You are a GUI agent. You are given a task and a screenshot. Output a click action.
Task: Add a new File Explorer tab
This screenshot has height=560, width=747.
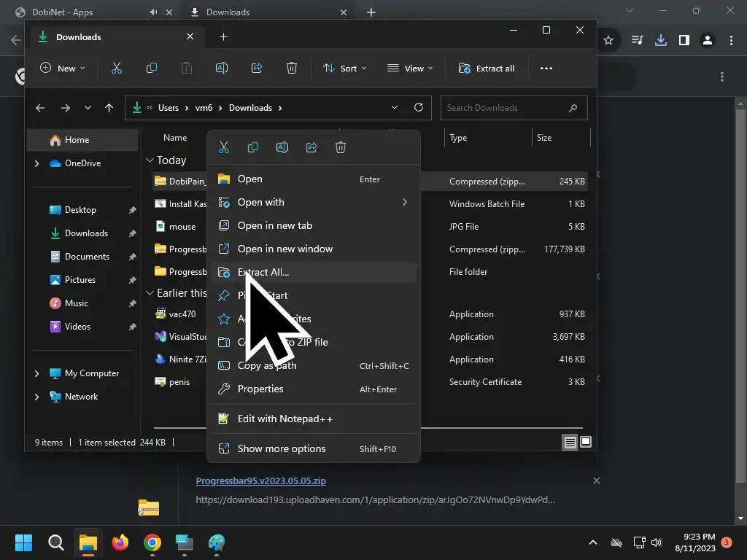pyautogui.click(x=223, y=36)
